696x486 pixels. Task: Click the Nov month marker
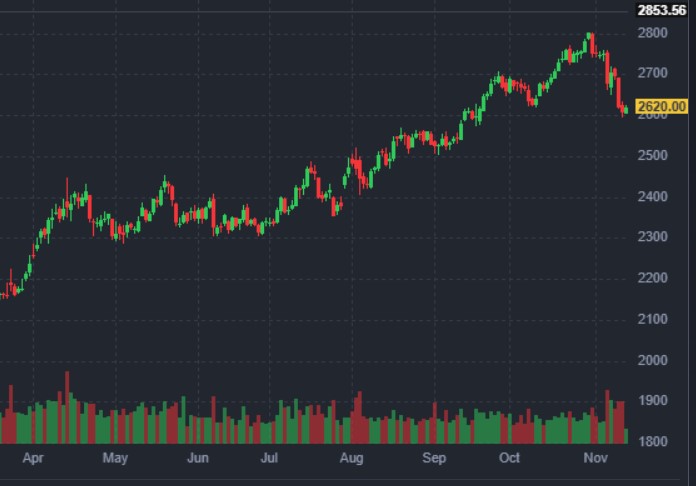tap(594, 459)
